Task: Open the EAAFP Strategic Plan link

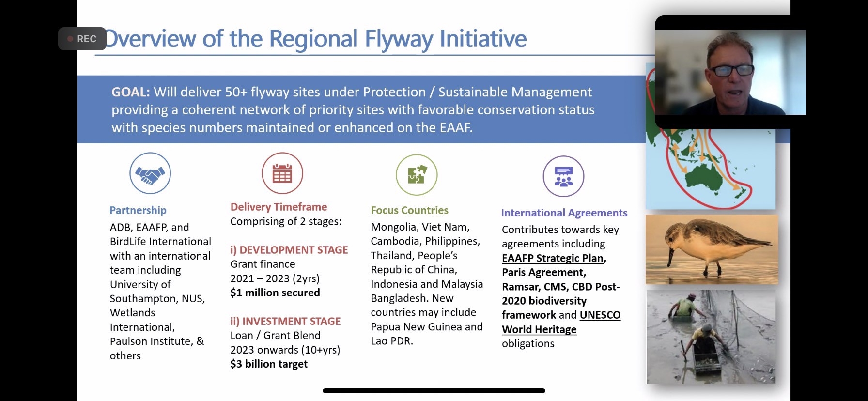Action: click(553, 258)
